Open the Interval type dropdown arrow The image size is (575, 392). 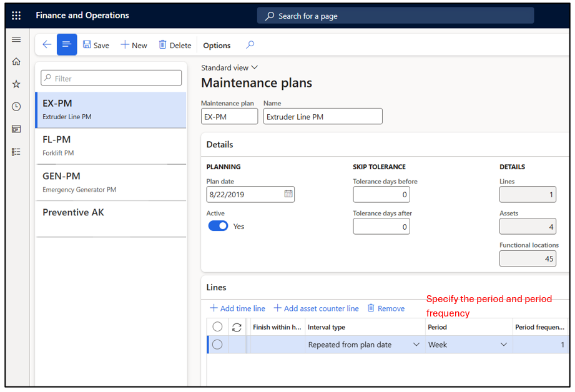pos(416,345)
